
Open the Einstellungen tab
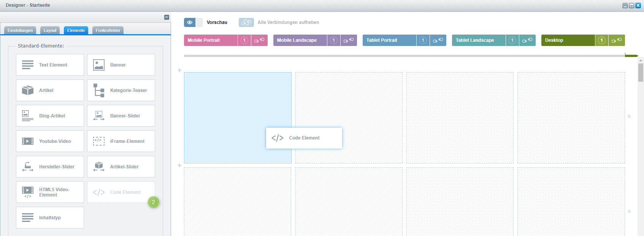[20, 30]
